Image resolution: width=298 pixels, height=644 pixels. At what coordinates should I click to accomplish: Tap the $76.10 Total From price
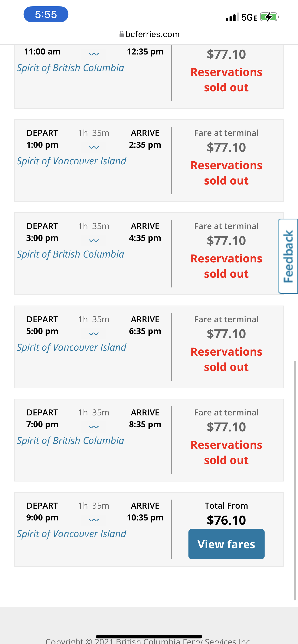coord(226,520)
